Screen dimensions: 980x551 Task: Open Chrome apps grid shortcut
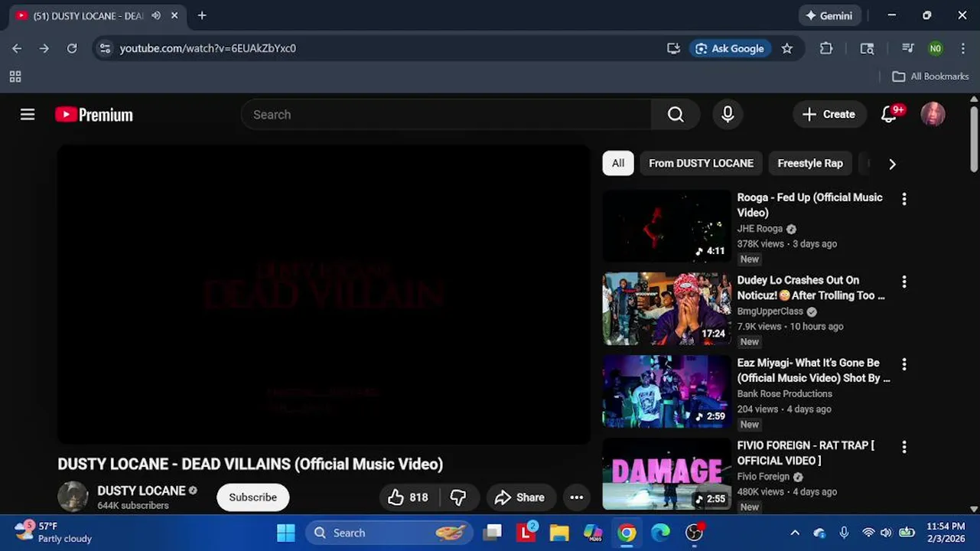coord(15,77)
